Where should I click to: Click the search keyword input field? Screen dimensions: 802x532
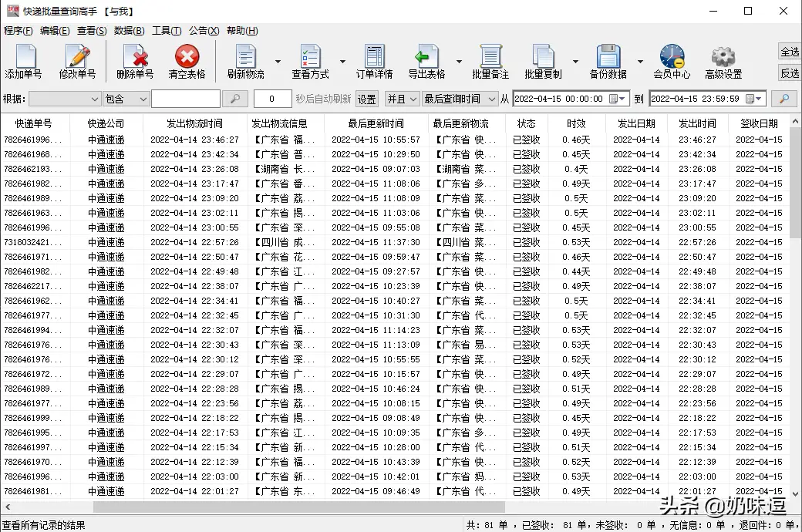[186, 99]
